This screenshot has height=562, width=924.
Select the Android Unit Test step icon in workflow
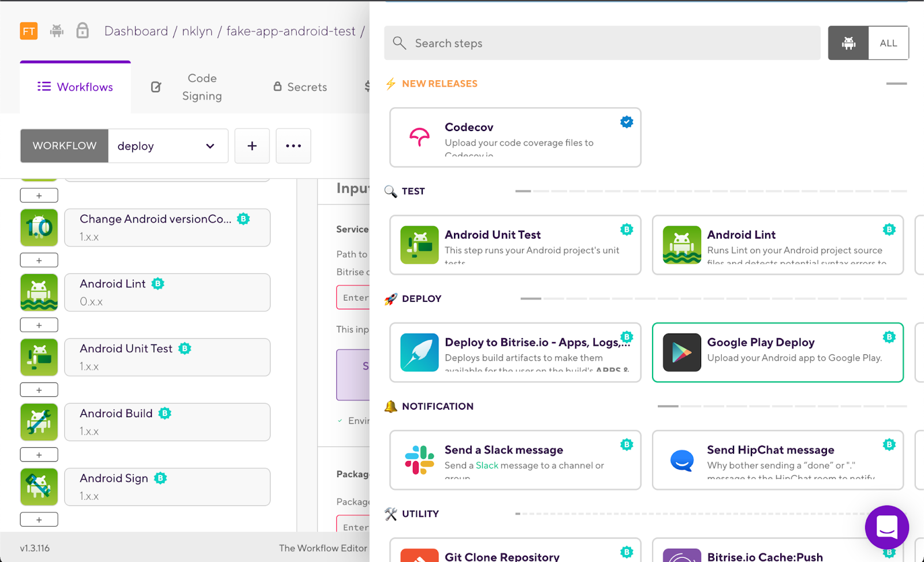point(39,357)
